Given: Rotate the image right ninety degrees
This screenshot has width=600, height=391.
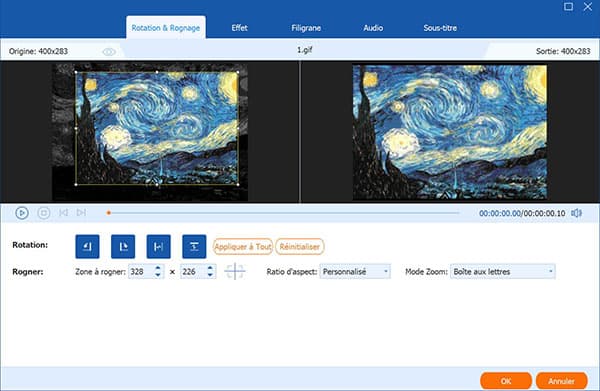Looking at the screenshot, I should pos(123,246).
